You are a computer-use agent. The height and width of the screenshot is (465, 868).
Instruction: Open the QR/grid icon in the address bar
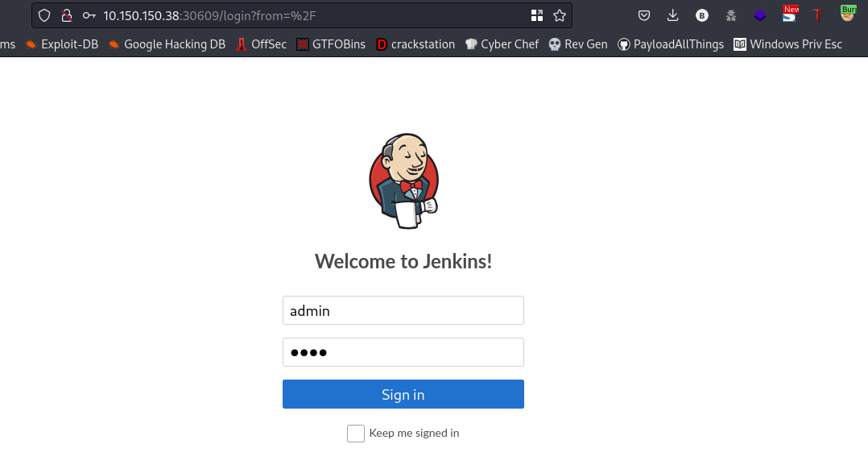pyautogui.click(x=537, y=15)
